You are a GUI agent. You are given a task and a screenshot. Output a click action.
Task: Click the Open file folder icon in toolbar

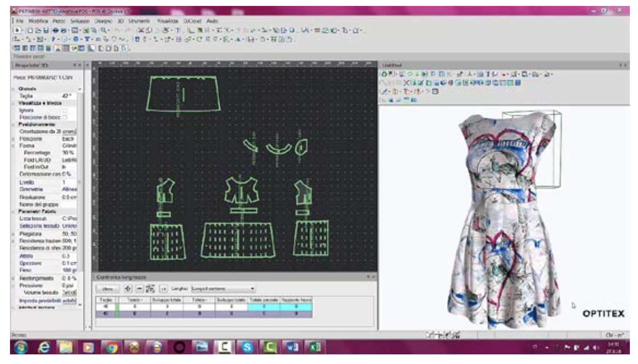pyautogui.click(x=38, y=30)
